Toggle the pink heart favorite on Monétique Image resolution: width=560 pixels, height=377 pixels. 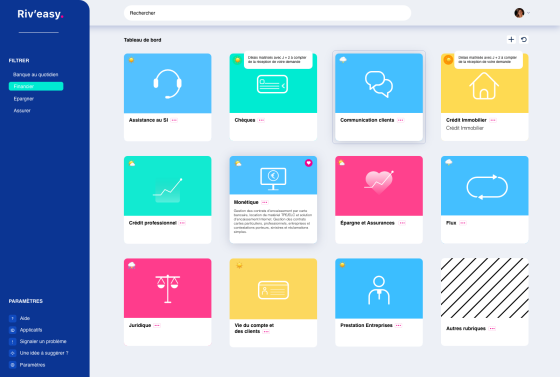[x=309, y=163]
